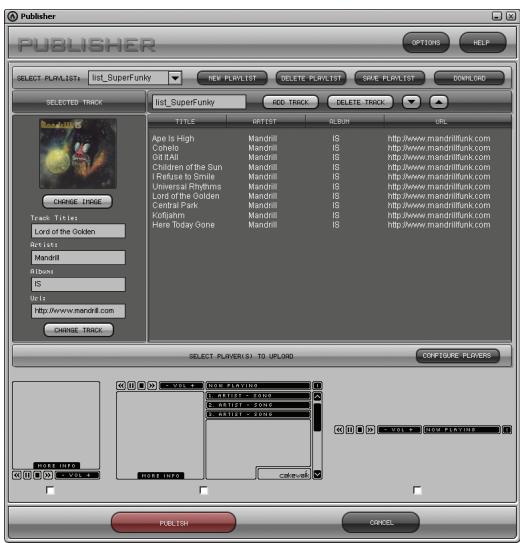The image size is (520, 543).
Task: Click the playlist player's scrollbar thumb
Action: click(317, 417)
